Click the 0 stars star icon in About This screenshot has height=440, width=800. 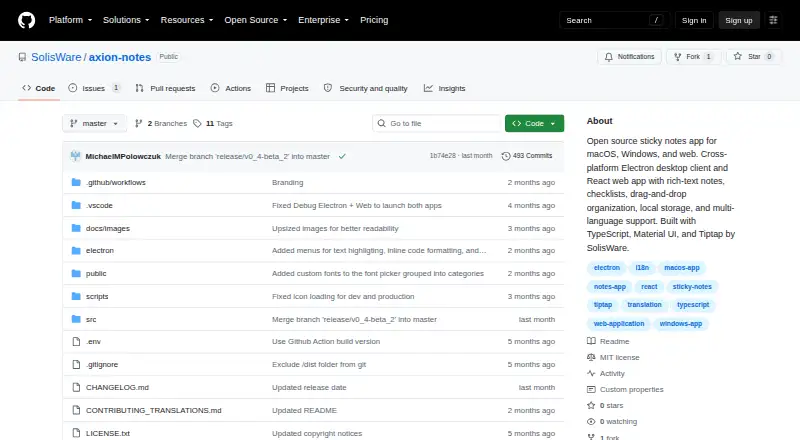(591, 405)
